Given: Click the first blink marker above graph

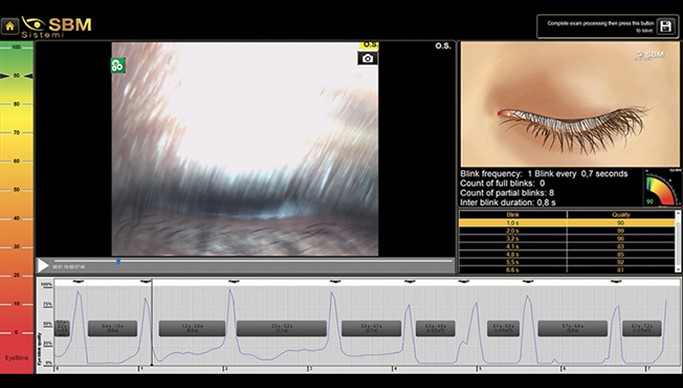Looking at the screenshot, I should [x=78, y=282].
